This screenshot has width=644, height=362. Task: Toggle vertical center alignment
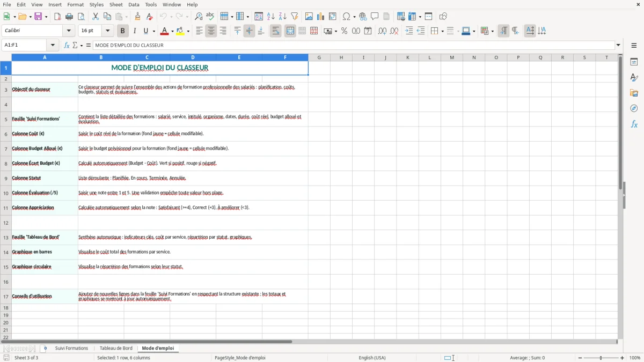coord(249,31)
